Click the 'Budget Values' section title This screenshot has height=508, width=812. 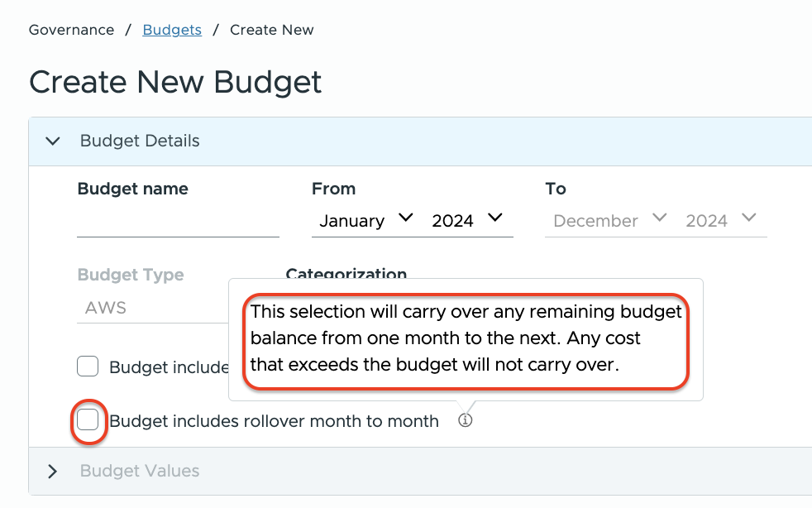pos(140,472)
